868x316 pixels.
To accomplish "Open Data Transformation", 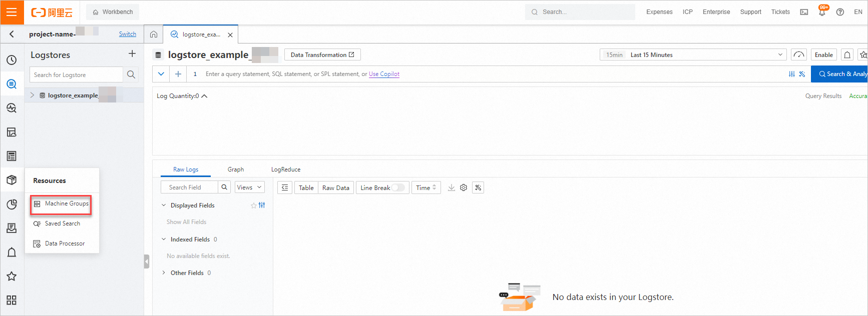I will tap(322, 55).
